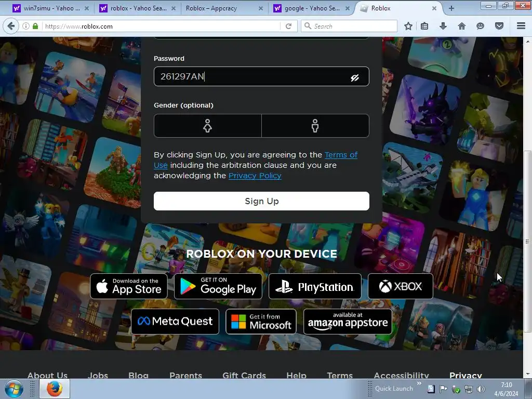Screen dimensions: 532x399
Task: Open the About Us footer link
Action: point(47,375)
